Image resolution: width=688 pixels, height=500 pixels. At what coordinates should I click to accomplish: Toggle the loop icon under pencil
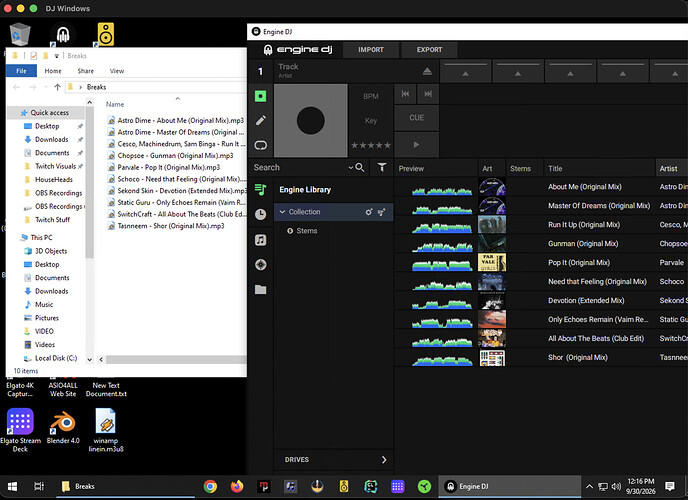(x=261, y=145)
